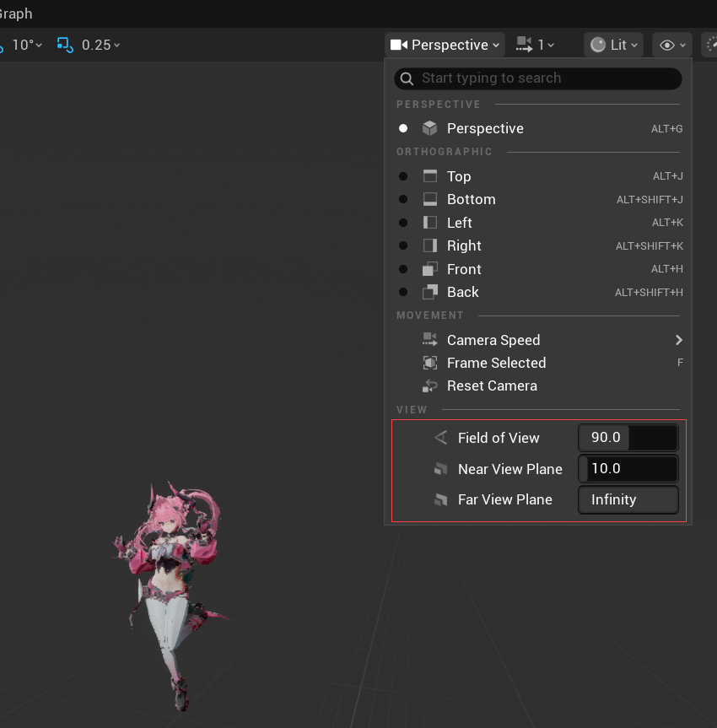Adjust the Near View Plane 10.0 slider
This screenshot has height=728, width=717.
pos(628,468)
